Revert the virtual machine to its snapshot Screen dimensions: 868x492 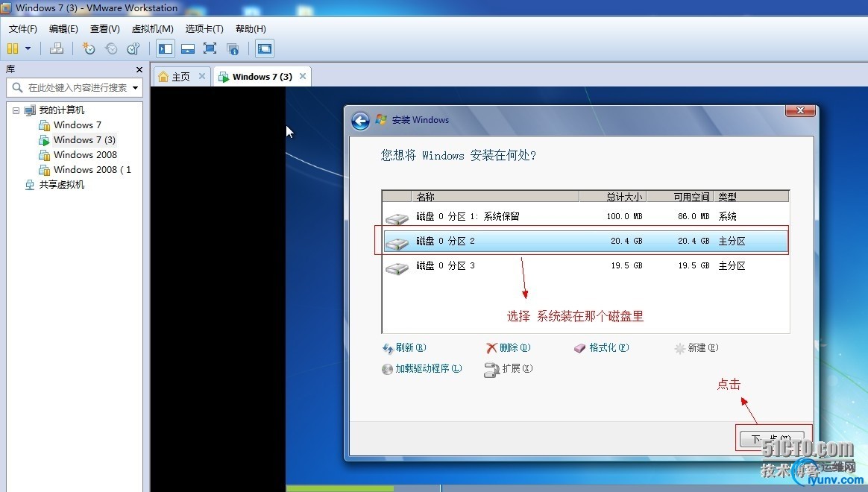tap(111, 48)
